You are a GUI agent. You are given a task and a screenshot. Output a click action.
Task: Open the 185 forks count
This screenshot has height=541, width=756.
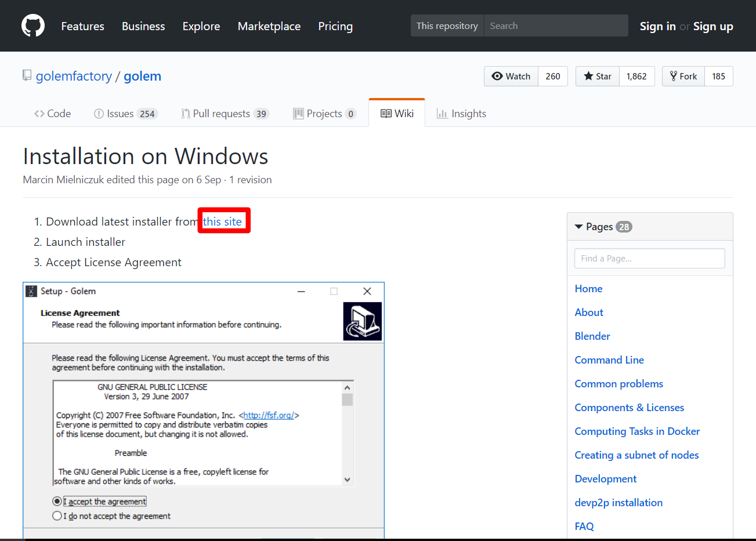coord(719,76)
